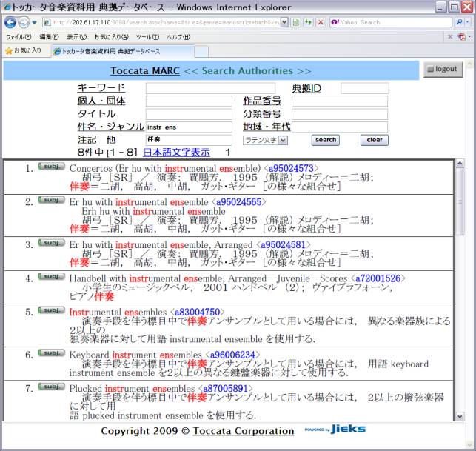Click the 地域・年代 input field
This screenshot has width=476, height=451.
click(x=340, y=127)
